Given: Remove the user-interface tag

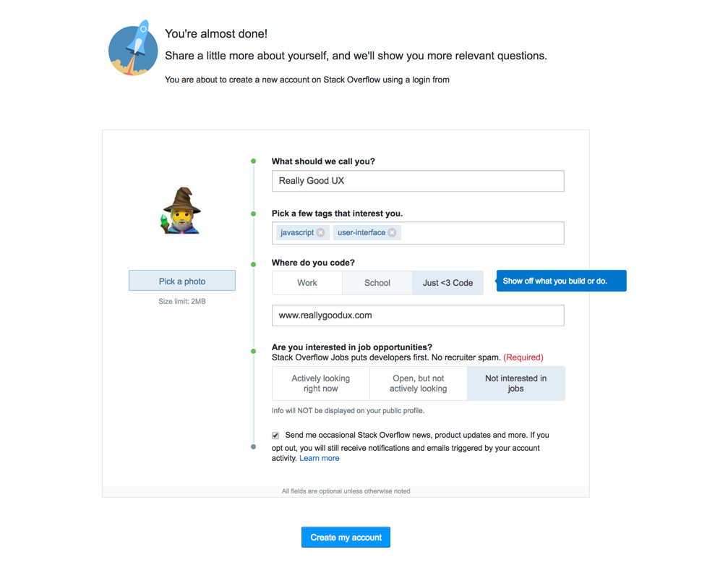Looking at the screenshot, I should pyautogui.click(x=392, y=232).
